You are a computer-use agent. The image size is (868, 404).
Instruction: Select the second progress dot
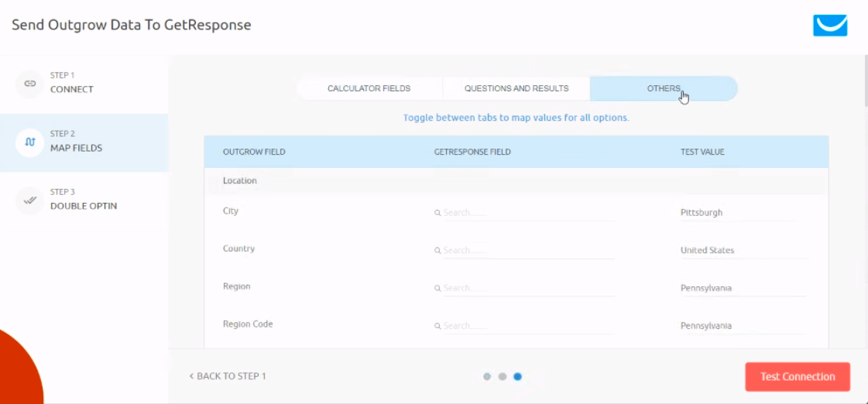point(503,376)
